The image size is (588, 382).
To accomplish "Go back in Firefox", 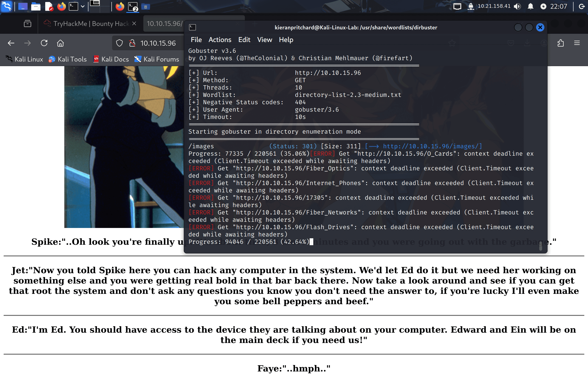I will pyautogui.click(x=11, y=43).
